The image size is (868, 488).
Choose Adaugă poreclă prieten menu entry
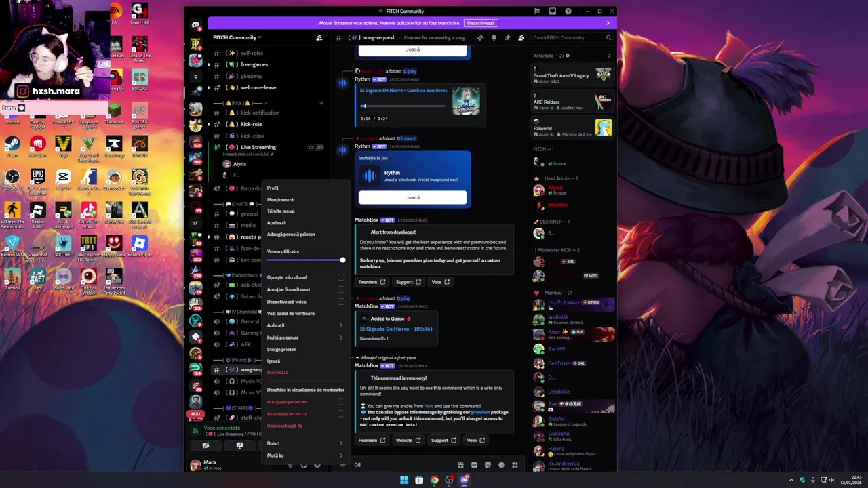[x=305, y=235]
